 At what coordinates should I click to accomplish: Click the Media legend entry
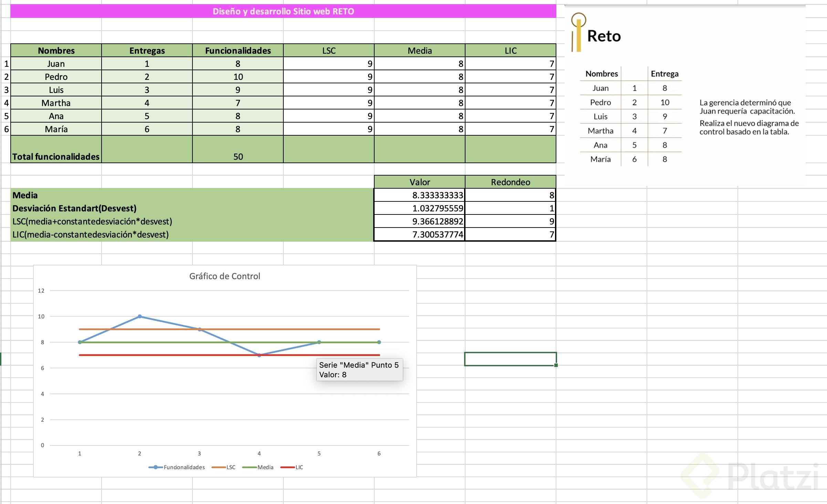tap(265, 467)
